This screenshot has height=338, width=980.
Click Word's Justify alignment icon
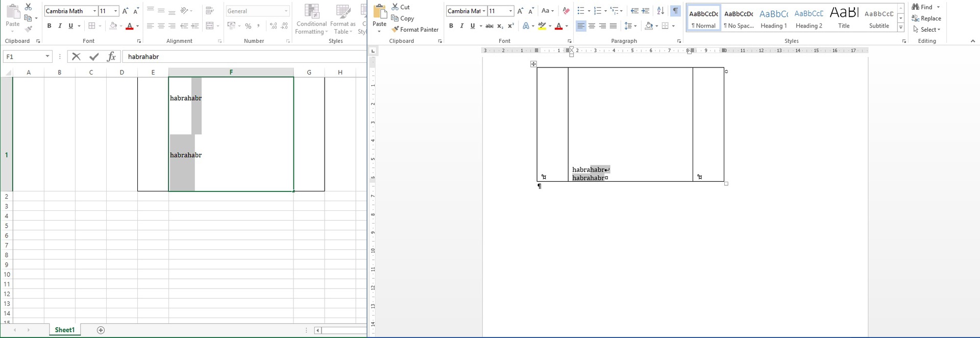(613, 26)
